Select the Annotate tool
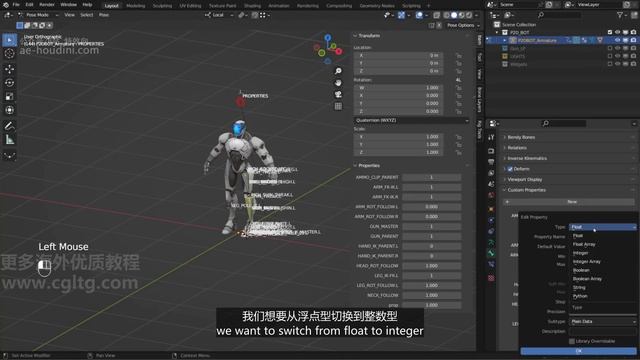 pyautogui.click(x=9, y=126)
